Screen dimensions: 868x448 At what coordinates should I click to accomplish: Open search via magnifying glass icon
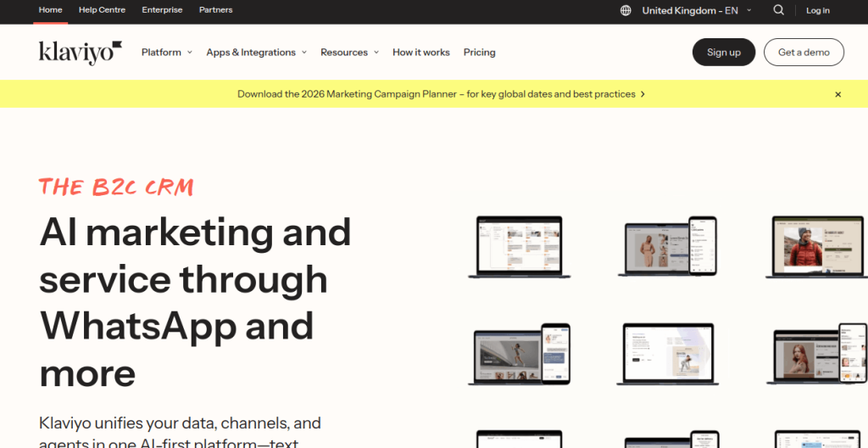coord(778,10)
